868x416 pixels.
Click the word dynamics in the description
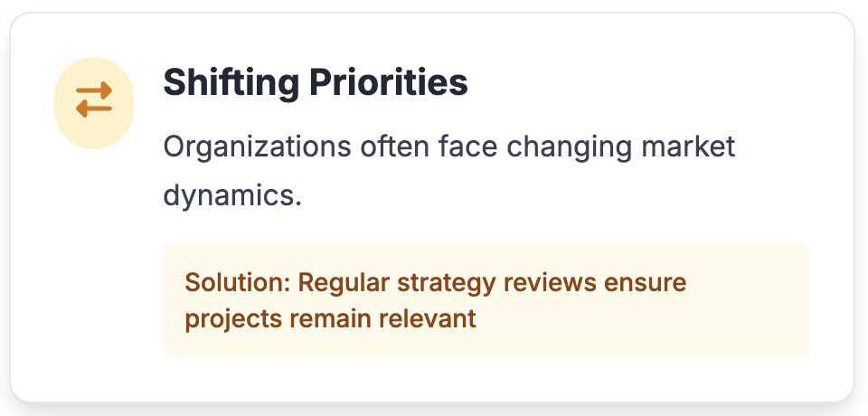point(229,196)
